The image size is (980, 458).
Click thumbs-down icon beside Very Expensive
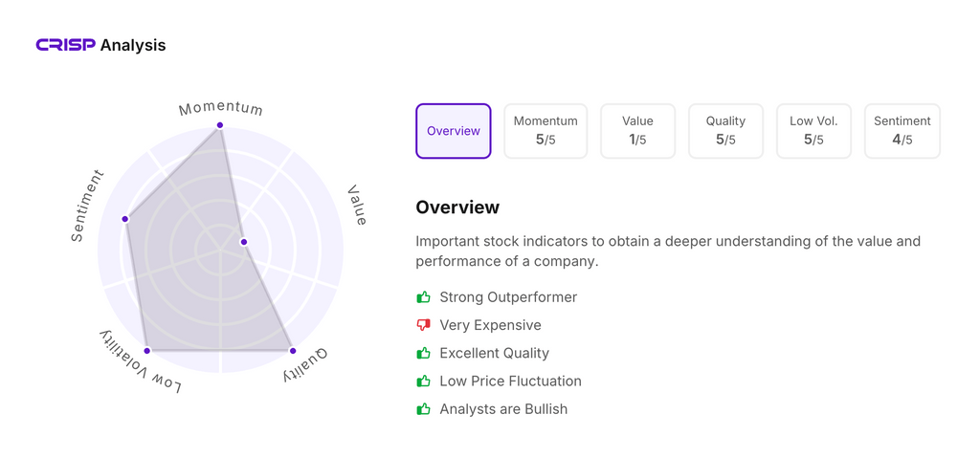tap(423, 325)
